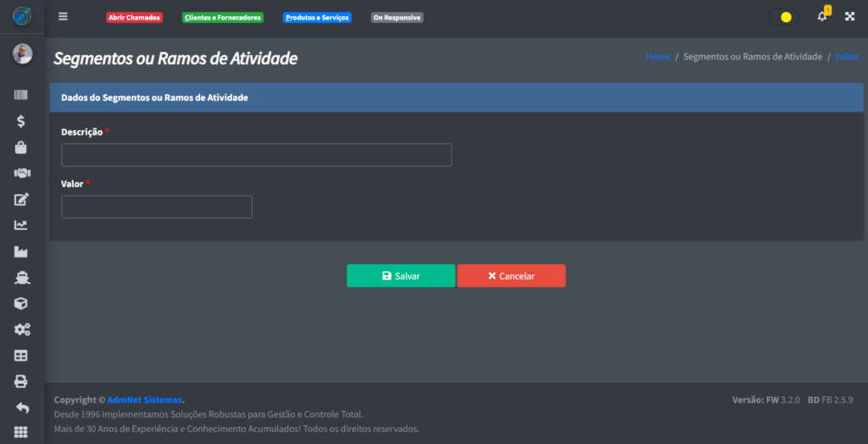Open Clientes e Fornecedores shortcut
This screenshot has height=444, width=868.
click(x=223, y=18)
